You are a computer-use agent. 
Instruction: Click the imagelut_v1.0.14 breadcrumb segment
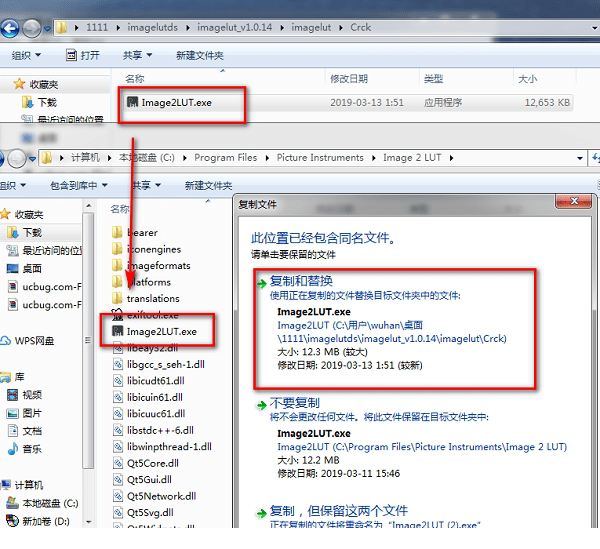(235, 28)
